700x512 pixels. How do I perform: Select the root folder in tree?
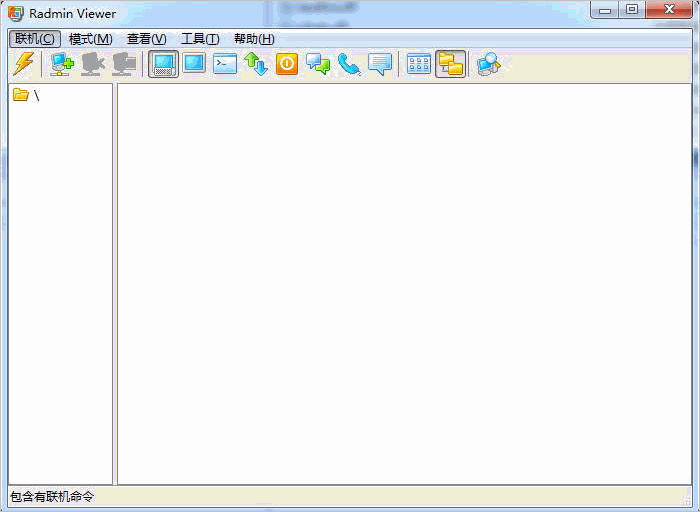point(26,95)
